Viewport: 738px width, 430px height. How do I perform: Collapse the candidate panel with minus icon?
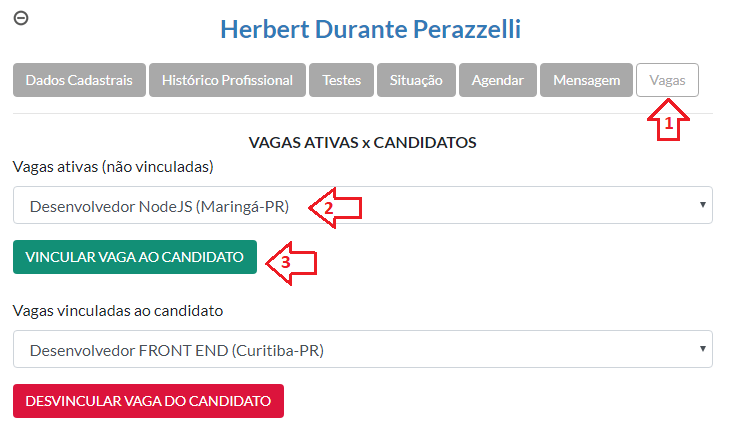[21, 18]
